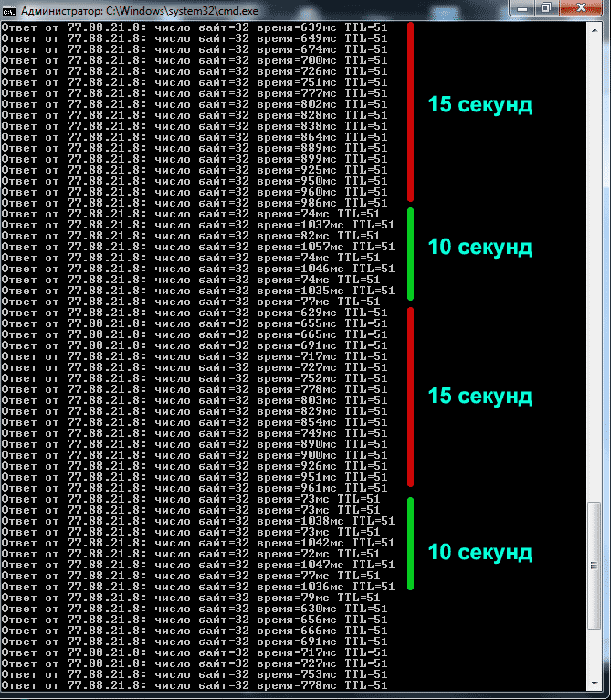The image size is (611, 700).
Task: Select the line with время=951мс
Action: [x=195, y=477]
